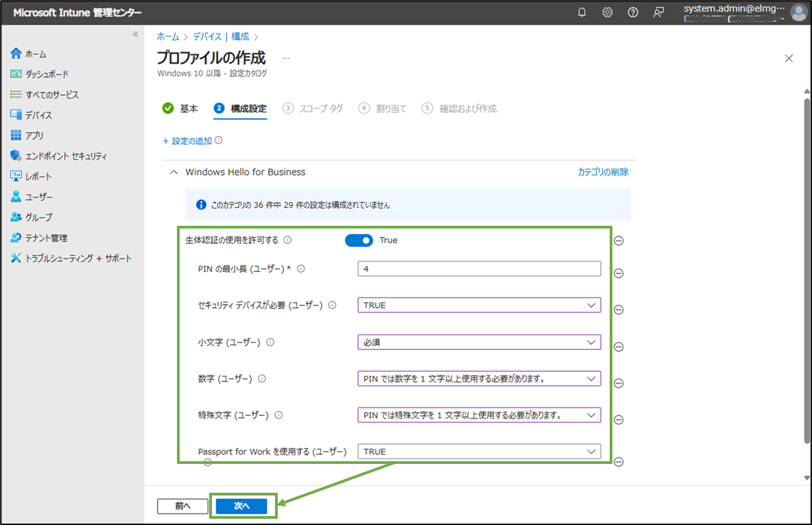Switch to the 基本 step tab
This screenshot has width=812, height=525.
coord(180,108)
